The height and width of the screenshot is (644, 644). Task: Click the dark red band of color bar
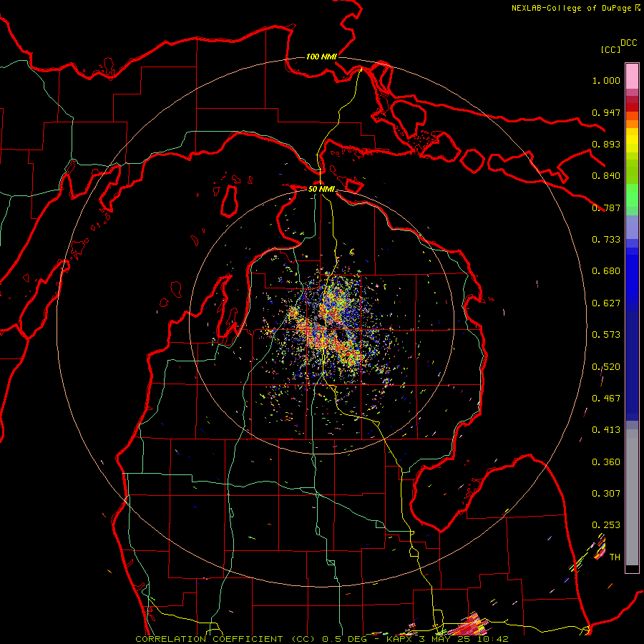632,103
